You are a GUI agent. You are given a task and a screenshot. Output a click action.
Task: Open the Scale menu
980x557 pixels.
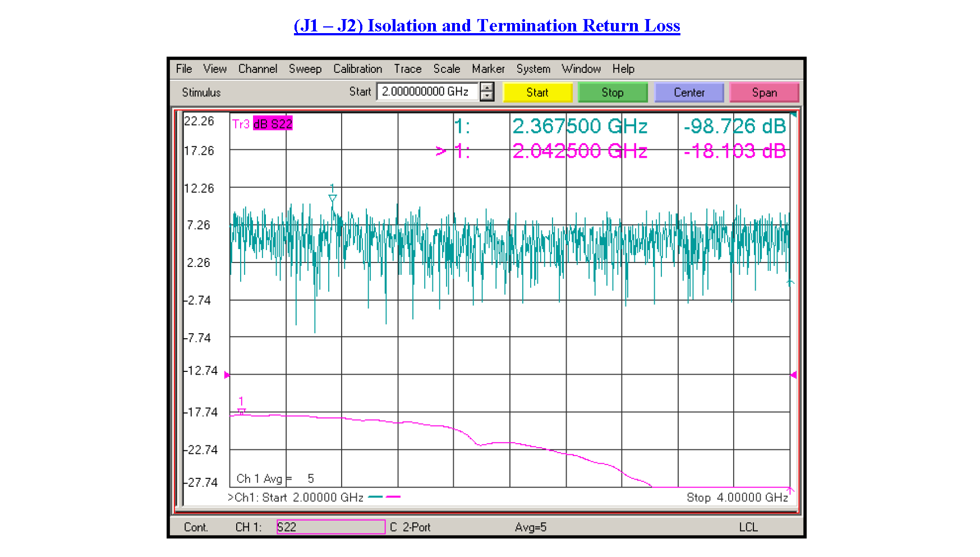(x=446, y=69)
